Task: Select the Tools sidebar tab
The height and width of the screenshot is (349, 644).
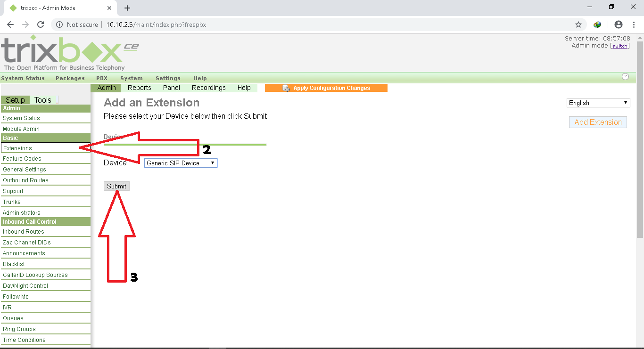Action: coord(43,100)
